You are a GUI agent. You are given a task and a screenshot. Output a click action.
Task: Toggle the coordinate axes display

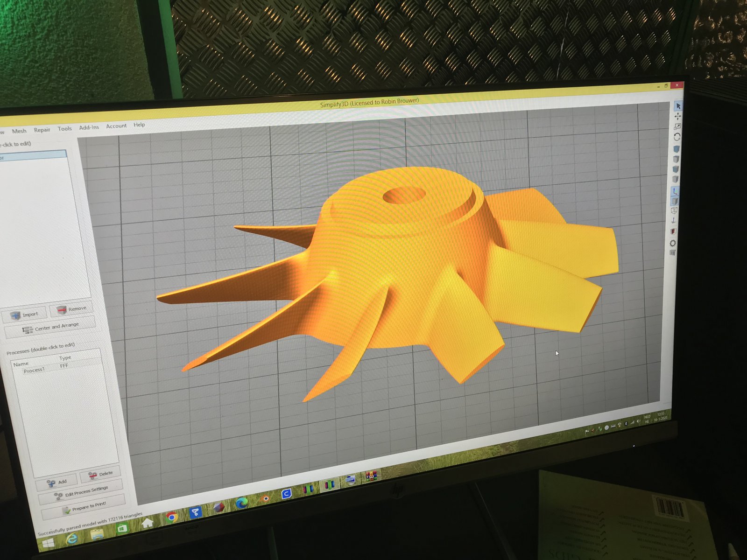(x=675, y=191)
